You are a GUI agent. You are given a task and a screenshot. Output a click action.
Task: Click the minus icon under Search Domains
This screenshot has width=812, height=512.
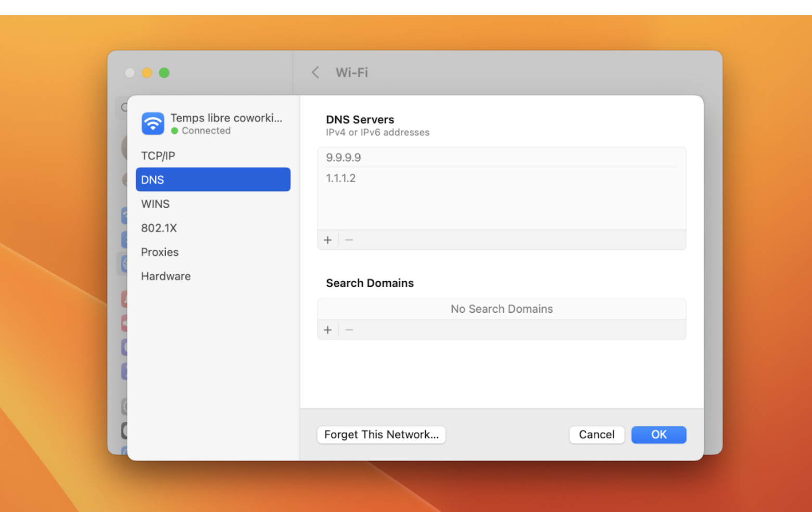tap(349, 329)
